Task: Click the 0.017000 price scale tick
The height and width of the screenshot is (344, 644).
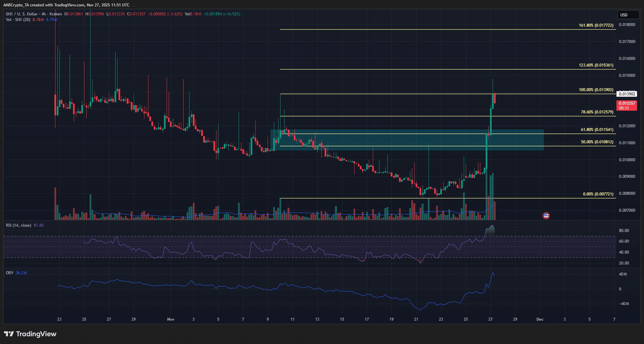Action: 627,41
